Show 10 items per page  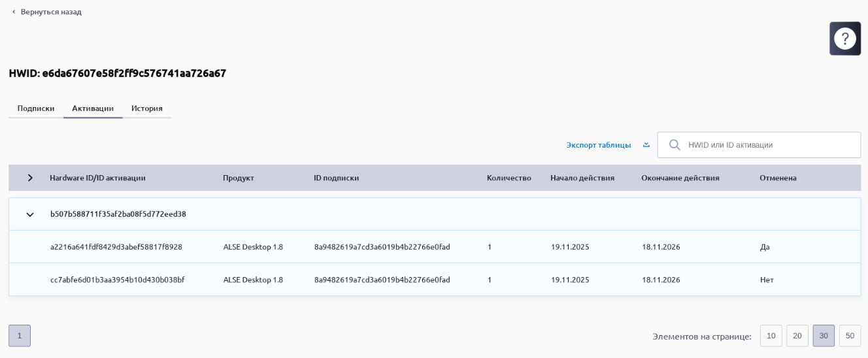coord(771,336)
